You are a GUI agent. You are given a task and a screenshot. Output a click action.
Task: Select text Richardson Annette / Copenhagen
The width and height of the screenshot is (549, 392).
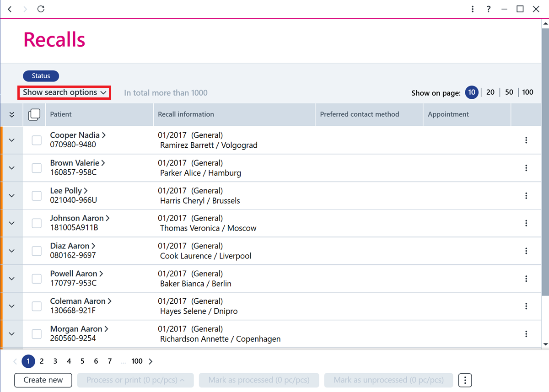tap(220, 339)
